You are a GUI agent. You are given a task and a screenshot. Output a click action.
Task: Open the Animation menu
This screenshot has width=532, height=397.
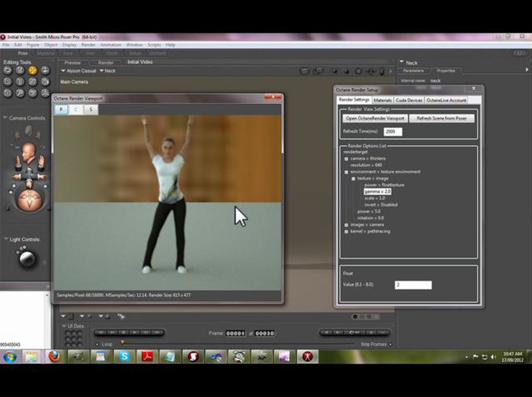(111, 45)
